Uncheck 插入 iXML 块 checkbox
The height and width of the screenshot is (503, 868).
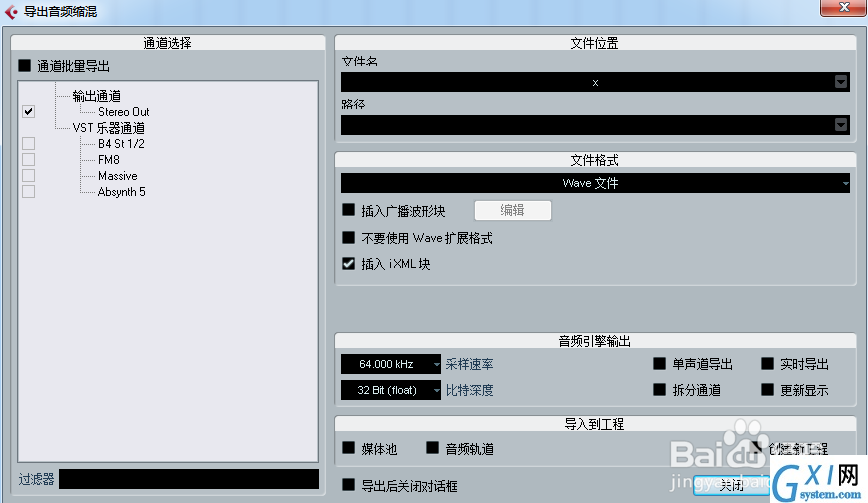point(348,263)
